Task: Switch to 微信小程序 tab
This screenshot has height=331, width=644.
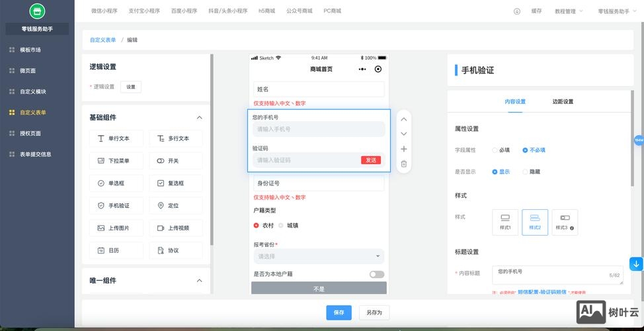Action: [104, 11]
